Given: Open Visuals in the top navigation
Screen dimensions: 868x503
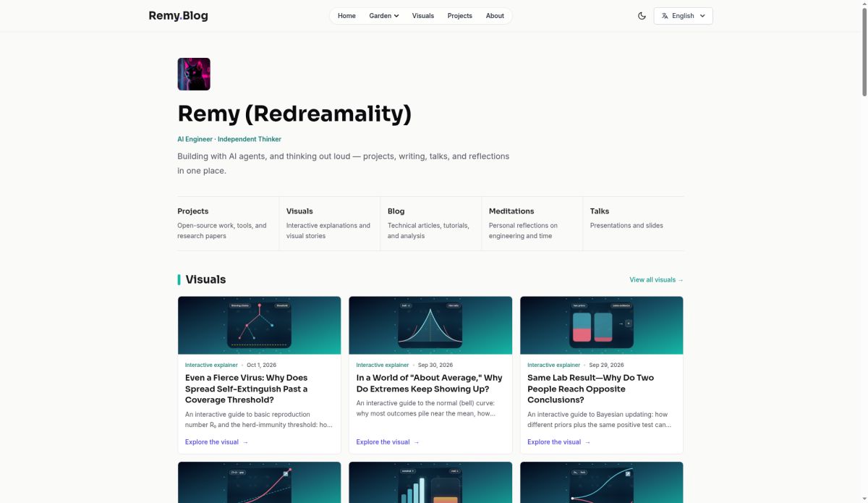Looking at the screenshot, I should pyautogui.click(x=423, y=16).
